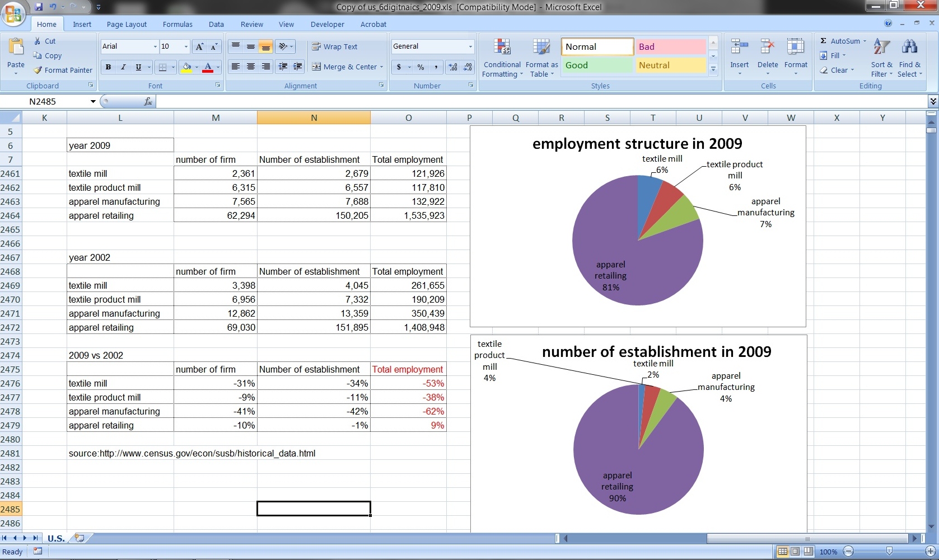Screen dimensions: 939x560
Task: Apply the Good cell style
Action: 596,65
